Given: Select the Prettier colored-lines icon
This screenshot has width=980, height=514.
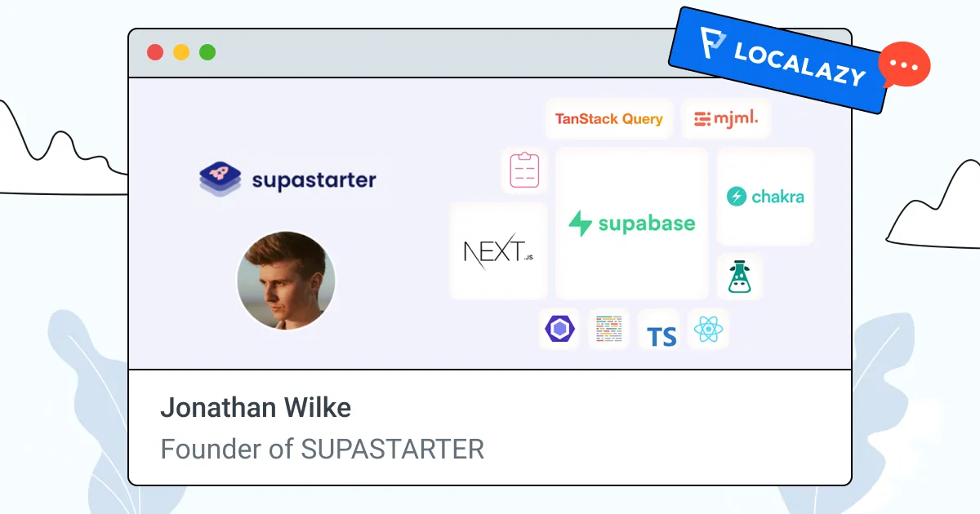Looking at the screenshot, I should click(x=609, y=330).
